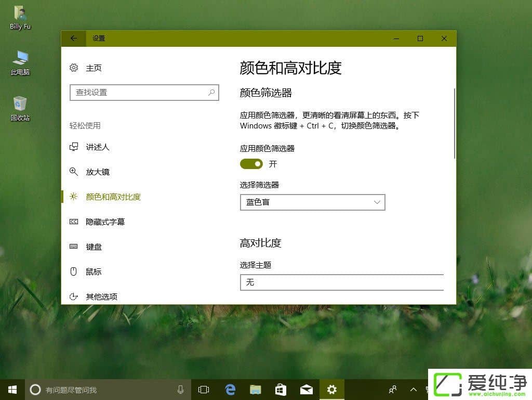This screenshot has width=532, height=400.
Task: Launch Microsoft Edge from the taskbar
Action: click(230, 389)
